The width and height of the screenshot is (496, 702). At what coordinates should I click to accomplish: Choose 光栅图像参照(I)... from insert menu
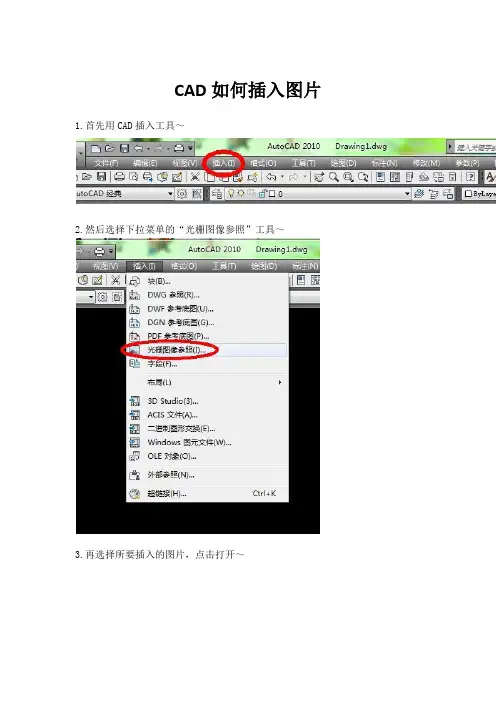[x=207, y=350]
